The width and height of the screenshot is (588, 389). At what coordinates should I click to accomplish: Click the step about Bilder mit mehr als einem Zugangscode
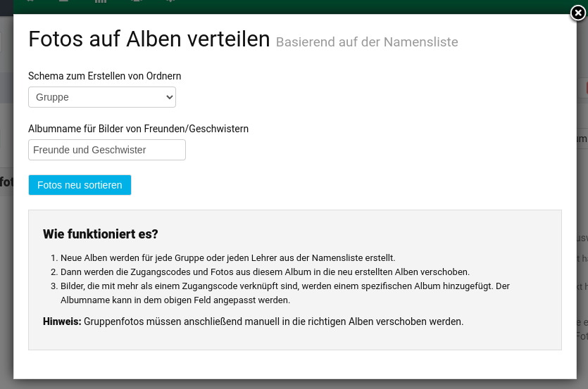click(285, 293)
